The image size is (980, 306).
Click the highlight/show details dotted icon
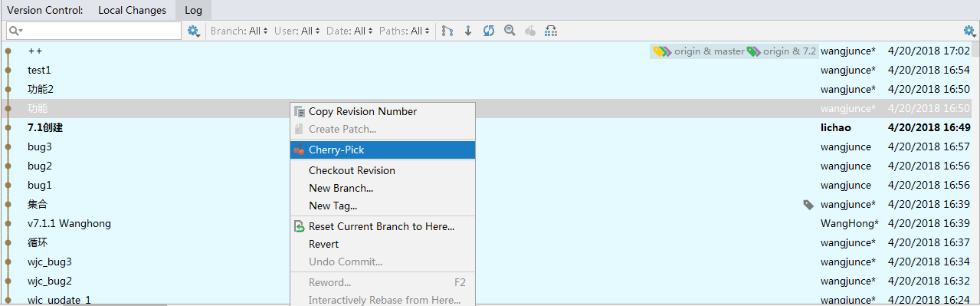(x=551, y=31)
